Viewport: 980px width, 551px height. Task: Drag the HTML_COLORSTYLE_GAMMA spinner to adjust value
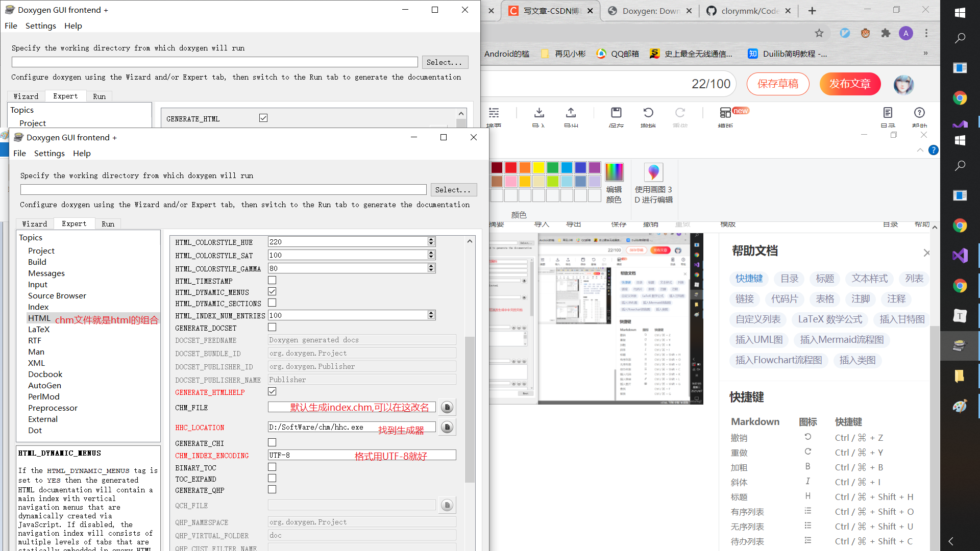(x=431, y=268)
